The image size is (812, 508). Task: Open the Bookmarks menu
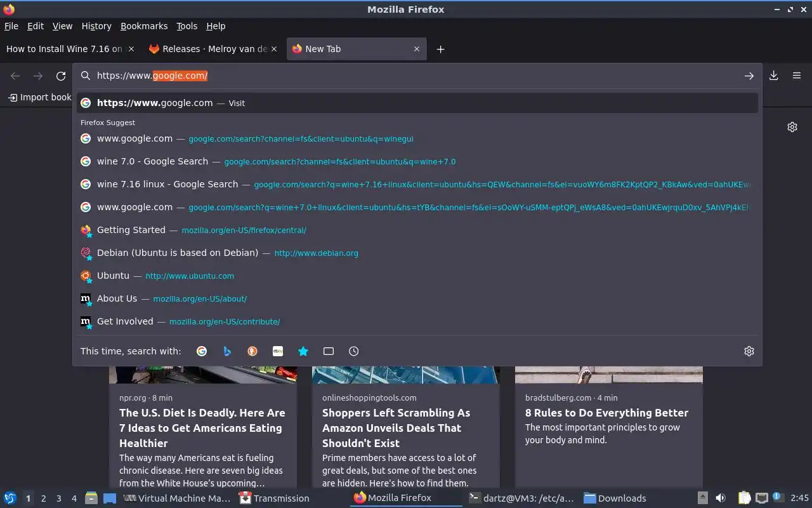pyautogui.click(x=144, y=26)
